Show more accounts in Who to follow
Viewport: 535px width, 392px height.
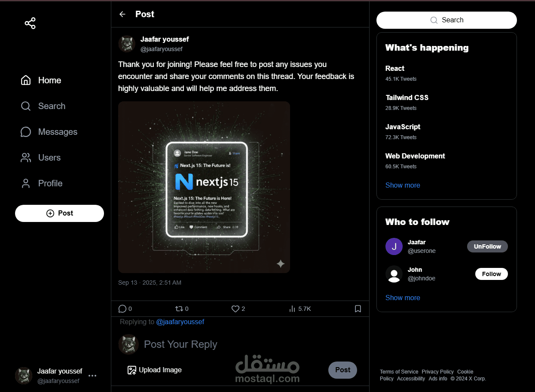tap(403, 298)
